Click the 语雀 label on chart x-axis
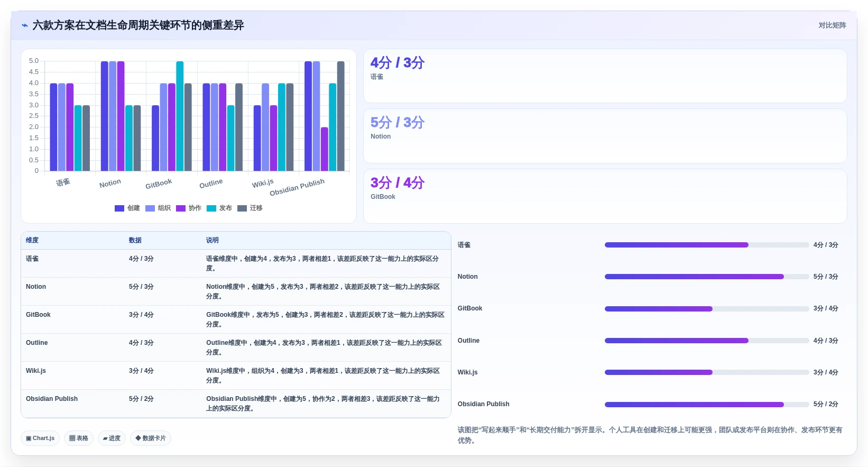This screenshot has width=868, height=467. point(63,182)
